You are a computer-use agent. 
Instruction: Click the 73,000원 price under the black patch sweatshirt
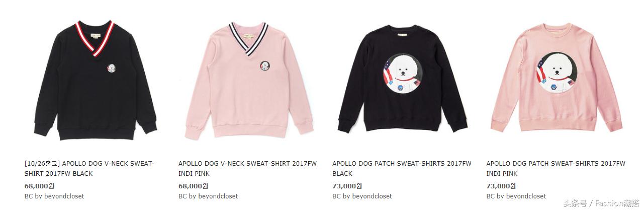(347, 186)
